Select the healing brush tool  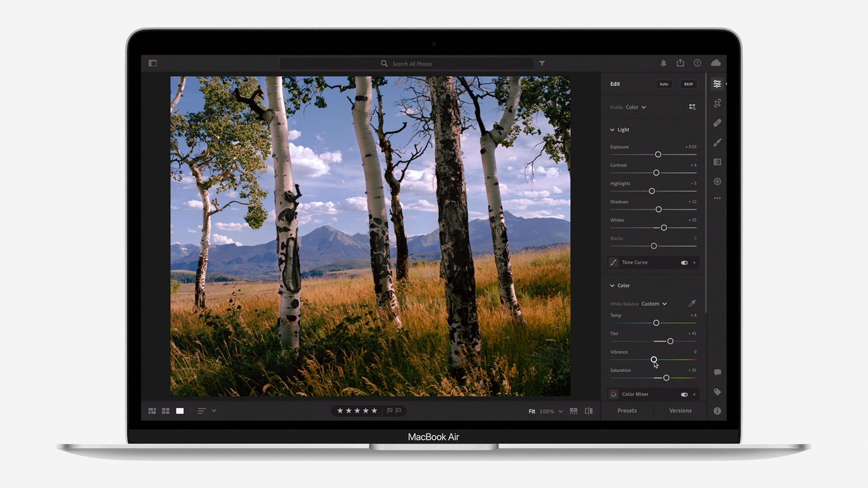[717, 123]
